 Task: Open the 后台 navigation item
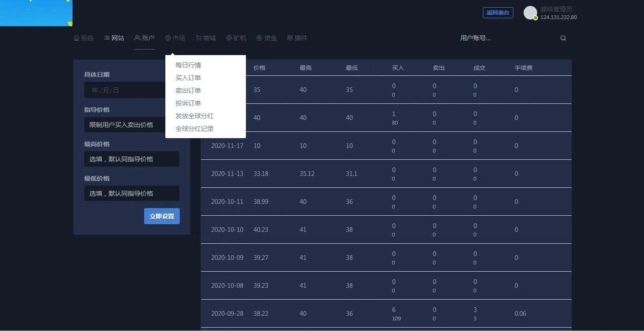84,38
